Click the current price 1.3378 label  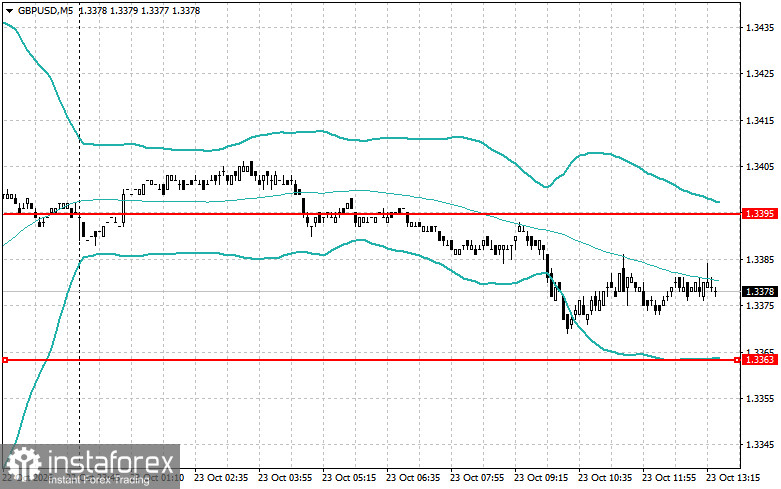tap(760, 291)
